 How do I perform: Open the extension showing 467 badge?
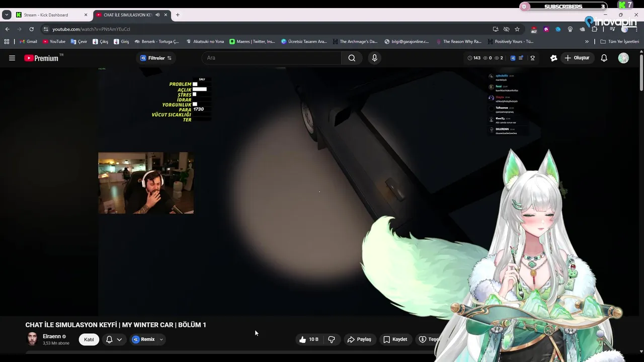[534, 29]
